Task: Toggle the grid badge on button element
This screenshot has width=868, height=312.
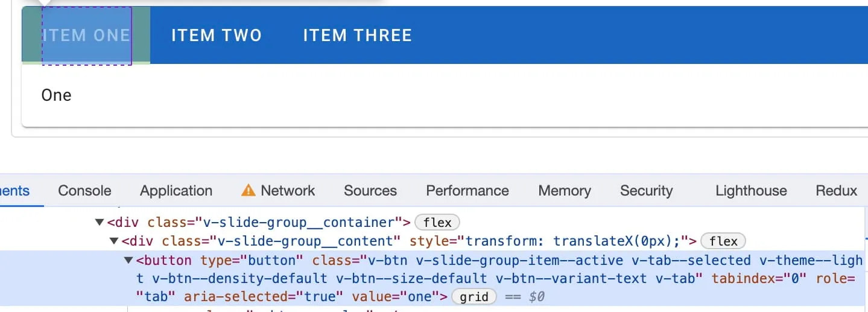Action: 474,297
